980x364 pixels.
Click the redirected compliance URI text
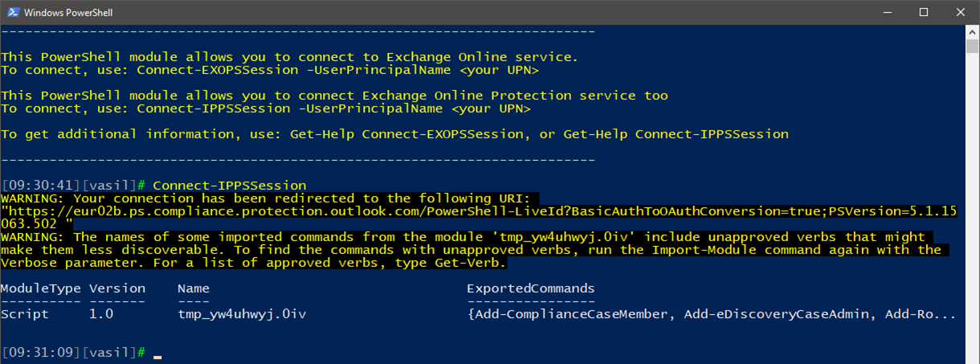point(479,216)
